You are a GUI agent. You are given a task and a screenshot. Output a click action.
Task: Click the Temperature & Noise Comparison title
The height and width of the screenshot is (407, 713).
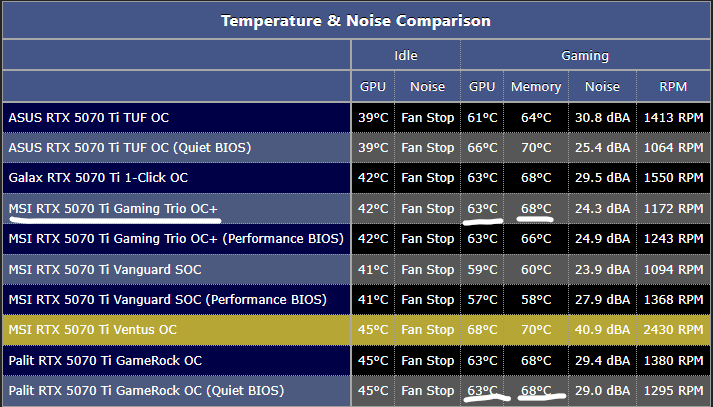(355, 20)
